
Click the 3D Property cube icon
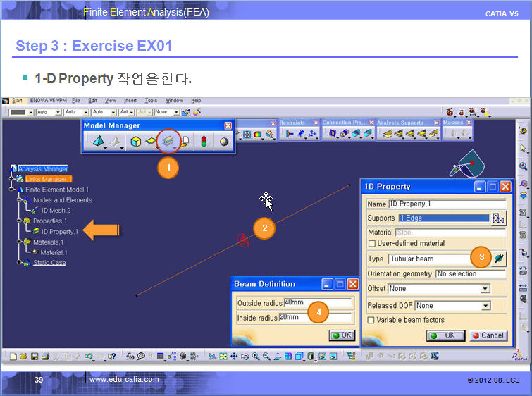click(134, 142)
